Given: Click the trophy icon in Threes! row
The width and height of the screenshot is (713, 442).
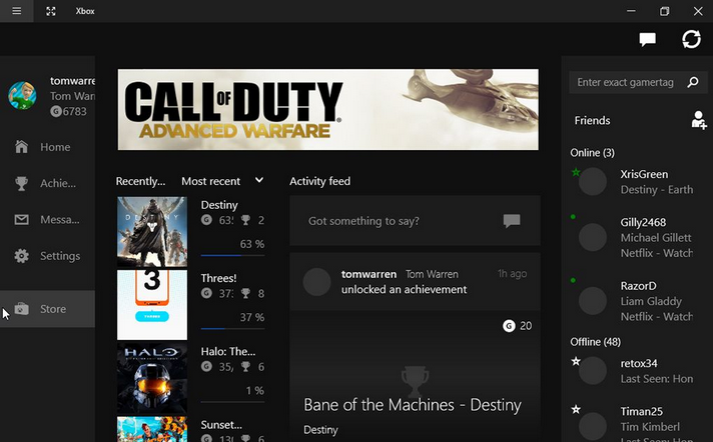Looking at the screenshot, I should [x=246, y=293].
